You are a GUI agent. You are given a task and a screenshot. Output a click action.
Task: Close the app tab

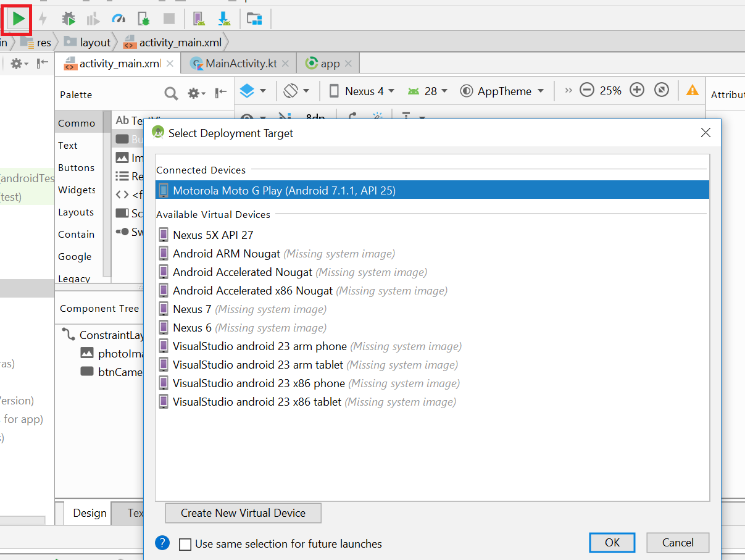tap(348, 64)
